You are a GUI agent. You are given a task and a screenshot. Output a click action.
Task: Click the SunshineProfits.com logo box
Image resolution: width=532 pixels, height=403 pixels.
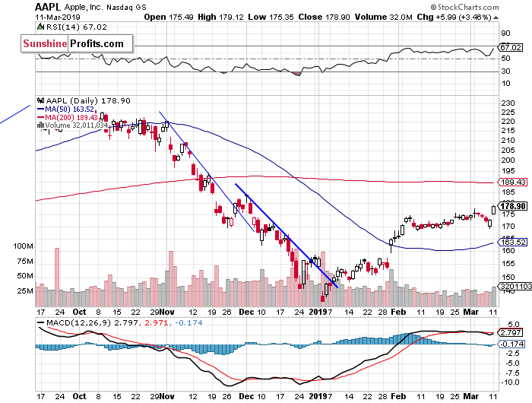(77, 43)
